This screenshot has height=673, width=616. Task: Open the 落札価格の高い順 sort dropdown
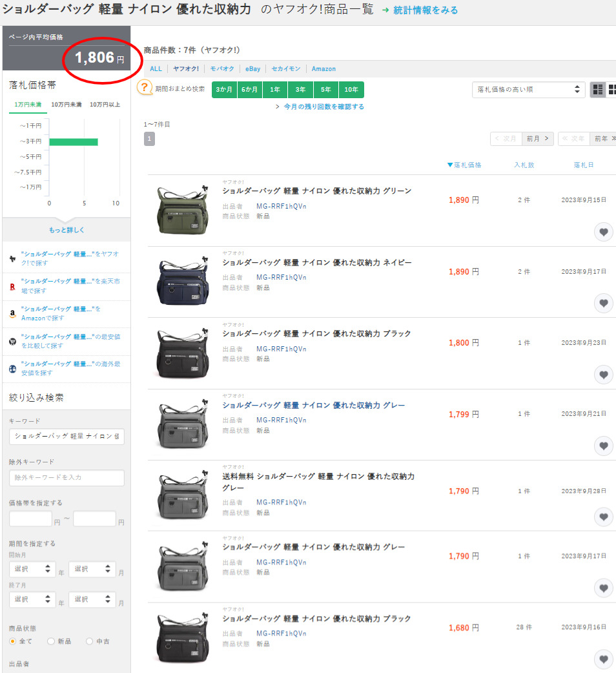point(528,90)
